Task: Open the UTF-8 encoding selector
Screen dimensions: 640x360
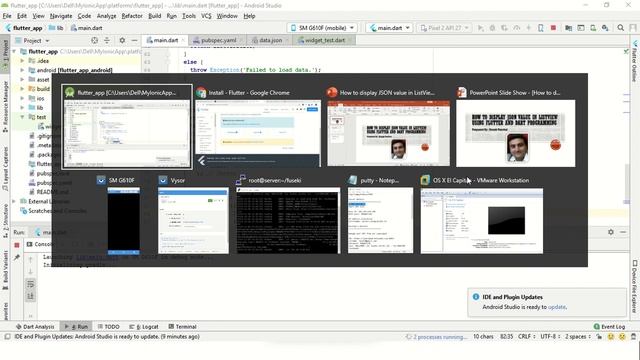Action: point(550,337)
